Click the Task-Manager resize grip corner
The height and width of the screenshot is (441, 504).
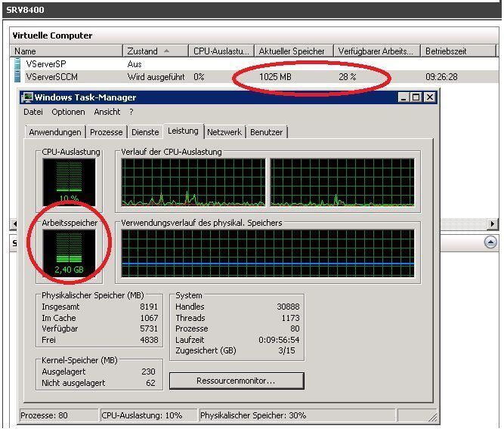pyautogui.click(x=432, y=417)
